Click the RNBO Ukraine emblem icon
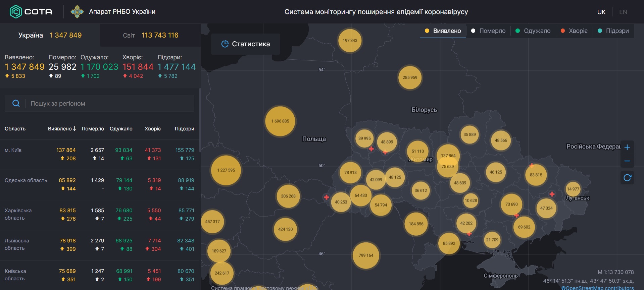644x290 pixels. click(x=77, y=12)
